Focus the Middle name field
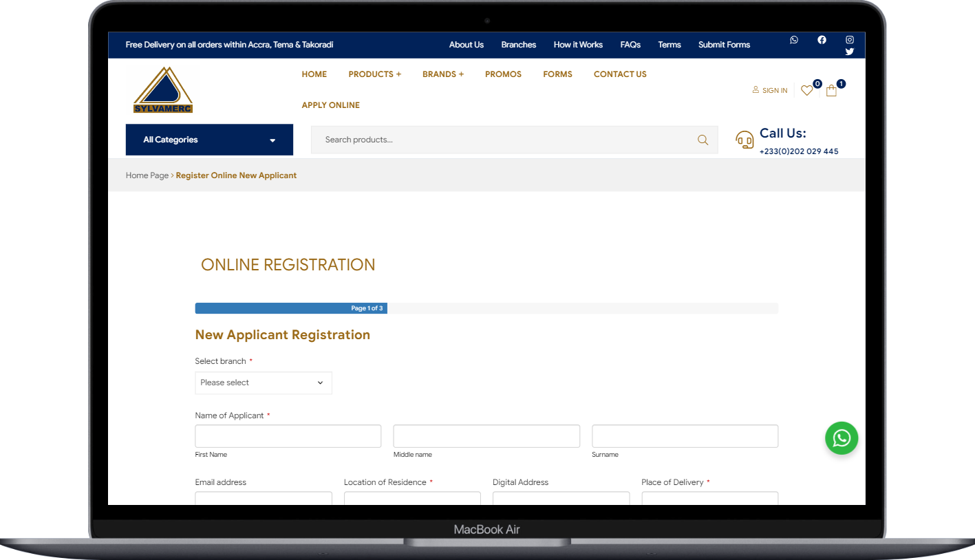This screenshot has width=975, height=560. tap(486, 436)
